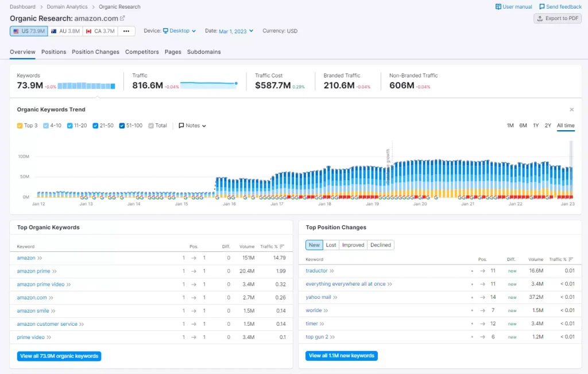Open the amazon prime video keyword link
The image size is (588, 374).
tap(41, 285)
